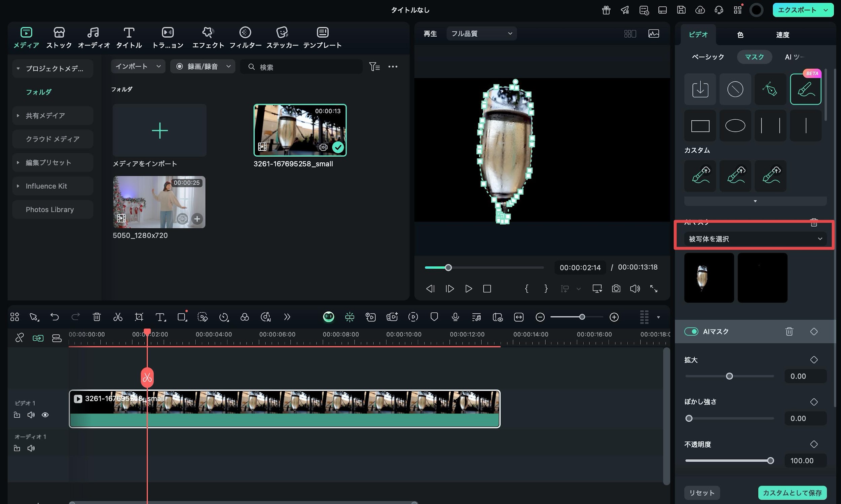Click the preview volume speaker icon

pyautogui.click(x=634, y=289)
